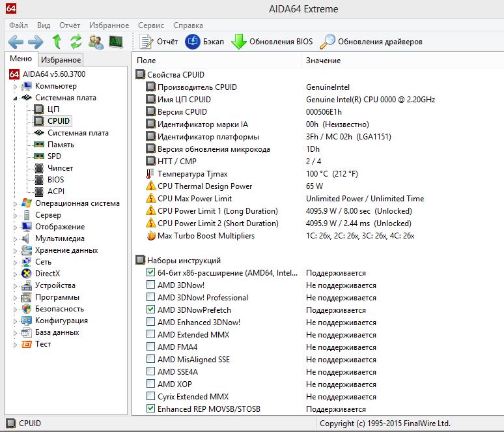The width and height of the screenshot is (504, 432).
Task: Toggle the AMD 3DNow! checkbox
Action: [150, 284]
